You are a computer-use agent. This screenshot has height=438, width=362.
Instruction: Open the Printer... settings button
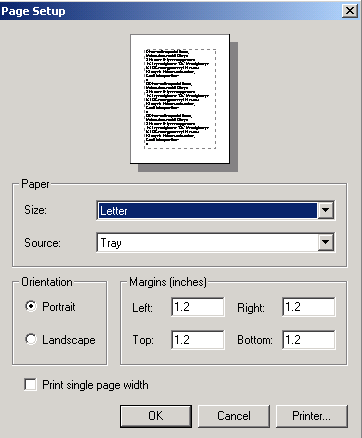click(311, 416)
